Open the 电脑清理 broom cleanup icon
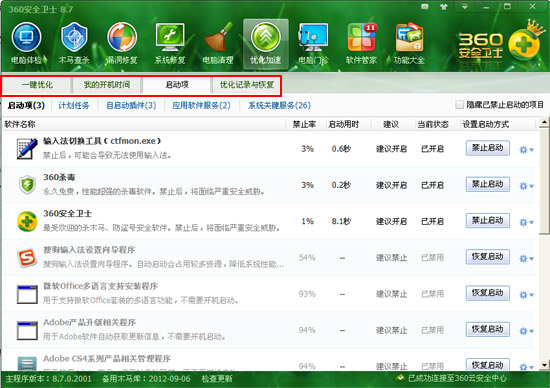 (x=218, y=43)
